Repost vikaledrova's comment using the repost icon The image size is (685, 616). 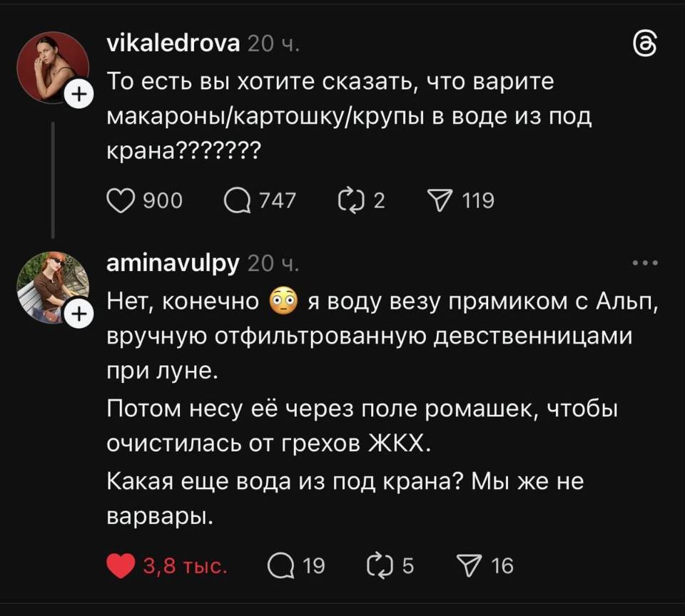[x=352, y=200]
